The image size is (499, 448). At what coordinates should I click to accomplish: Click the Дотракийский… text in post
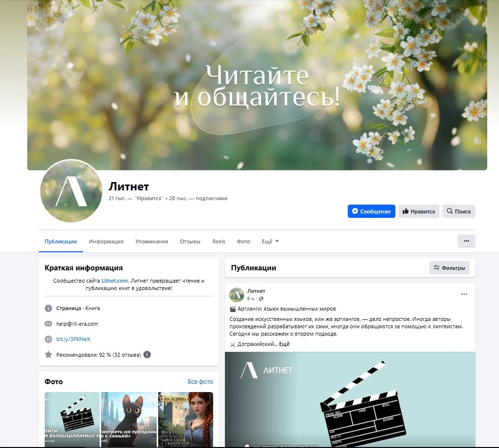[257, 344]
